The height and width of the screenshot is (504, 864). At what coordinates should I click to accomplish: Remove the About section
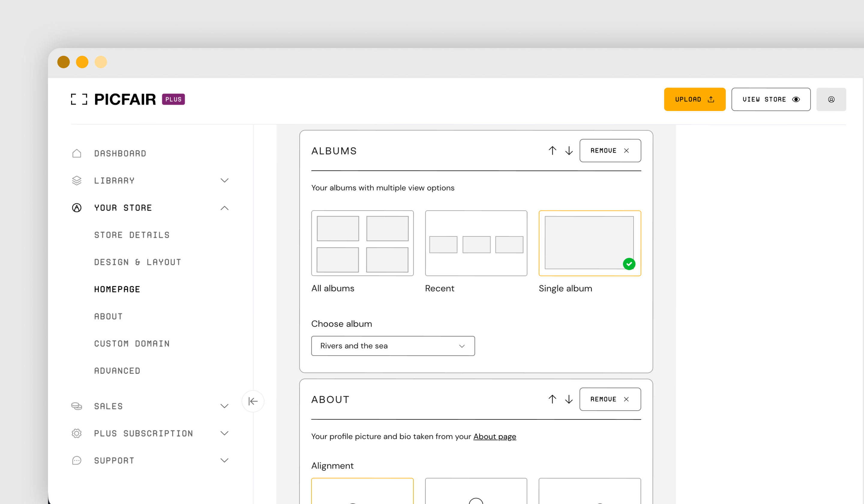[x=610, y=399]
